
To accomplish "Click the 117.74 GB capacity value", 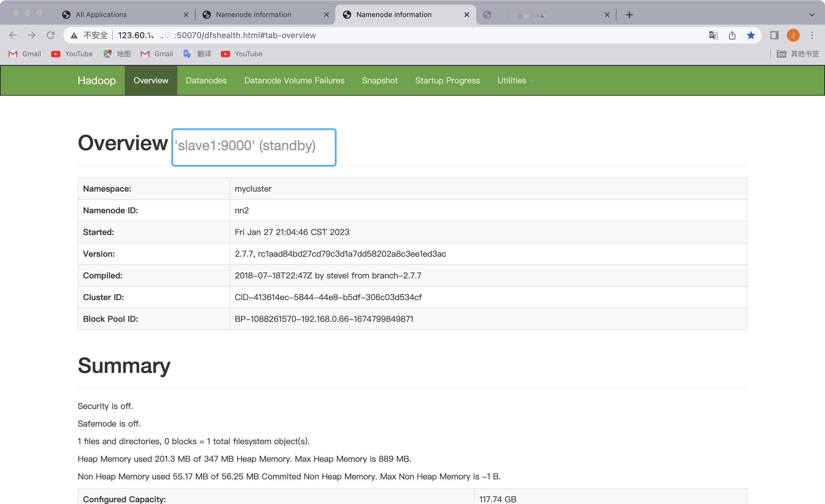I will pyautogui.click(x=498, y=499).
